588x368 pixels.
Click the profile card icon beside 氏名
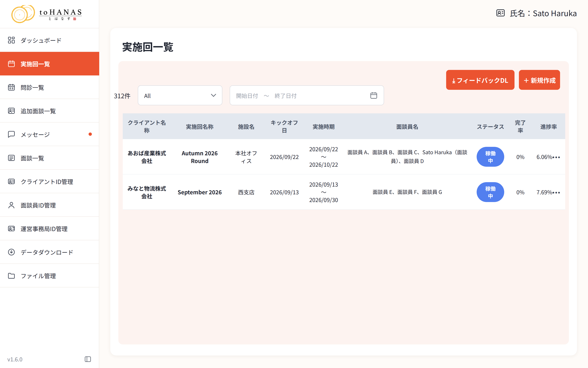click(500, 13)
